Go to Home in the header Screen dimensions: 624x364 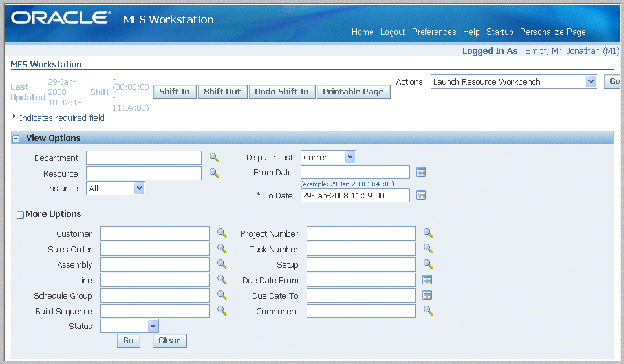point(363,32)
